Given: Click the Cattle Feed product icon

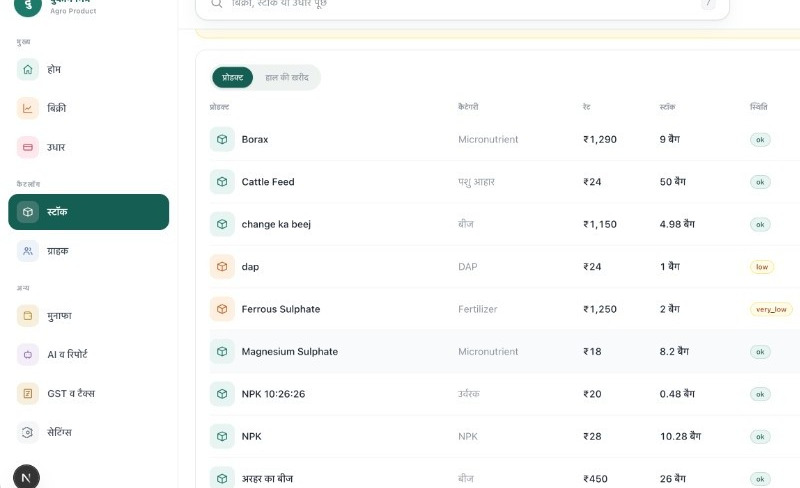Looking at the screenshot, I should pos(222,182).
